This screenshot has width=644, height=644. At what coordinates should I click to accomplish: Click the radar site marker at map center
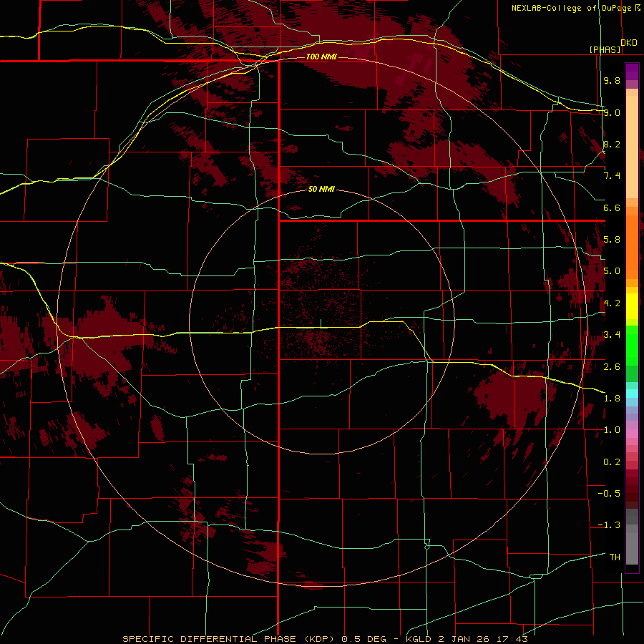tap(321, 323)
